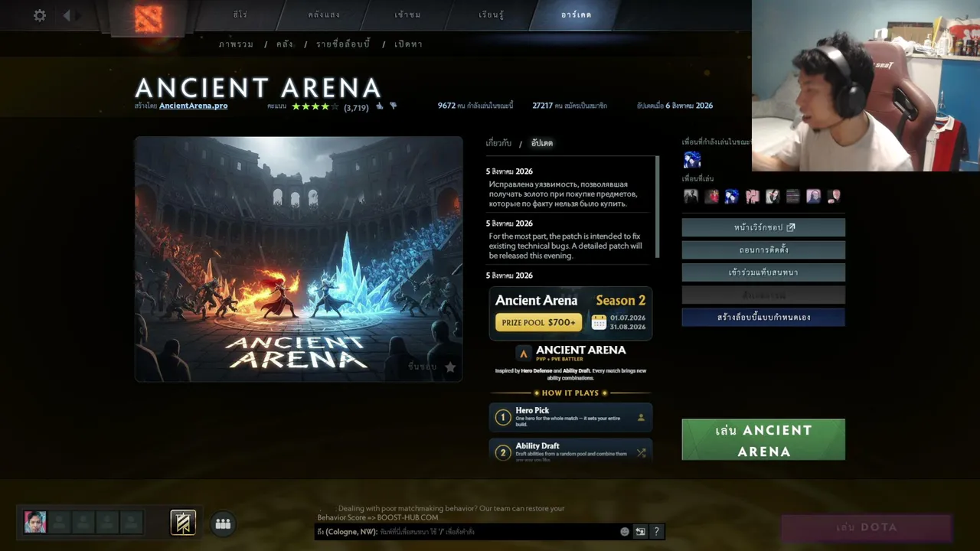Select the fourth avatar in the friends-who-played row
The height and width of the screenshot is (551, 980).
point(752,197)
